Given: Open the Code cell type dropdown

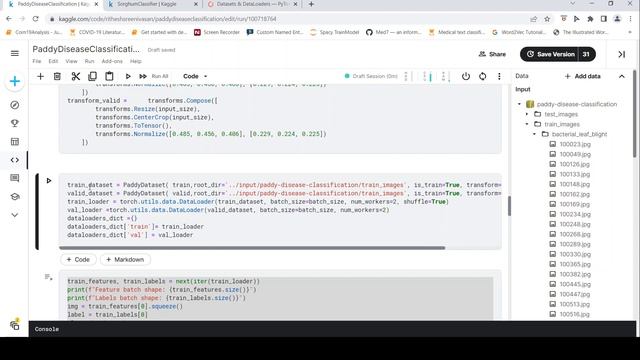Looking at the screenshot, I should [x=195, y=76].
